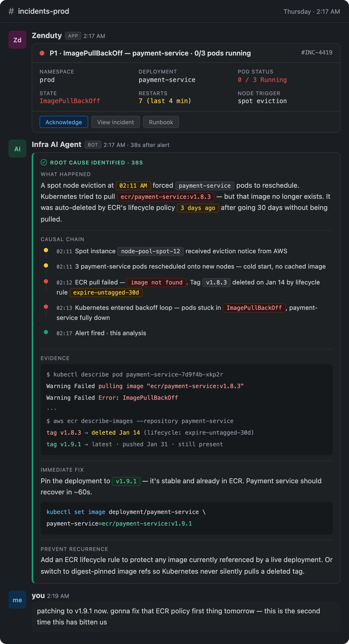Click the P1 ImagePullBackOff alert title
The width and height of the screenshot is (349, 644).
tap(150, 53)
